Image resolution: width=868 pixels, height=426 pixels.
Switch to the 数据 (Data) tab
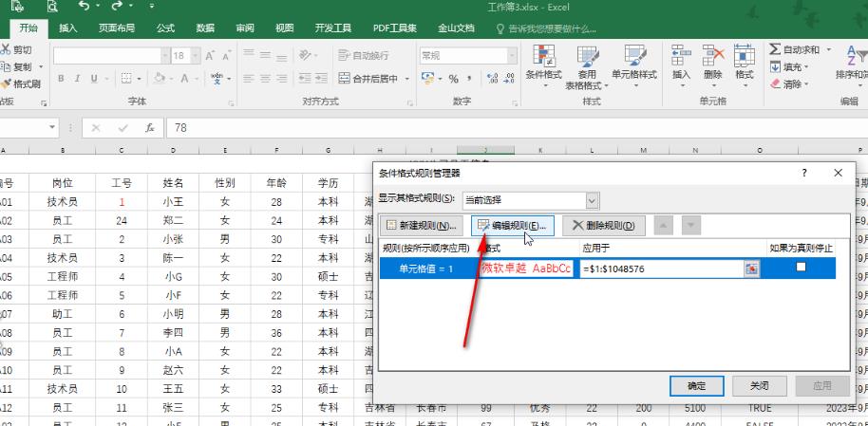click(x=205, y=28)
